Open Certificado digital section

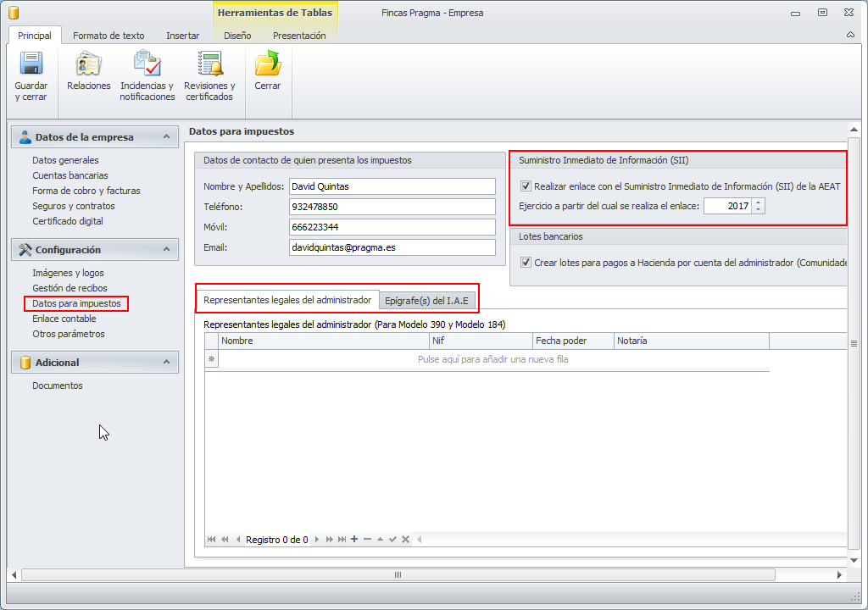click(x=68, y=221)
